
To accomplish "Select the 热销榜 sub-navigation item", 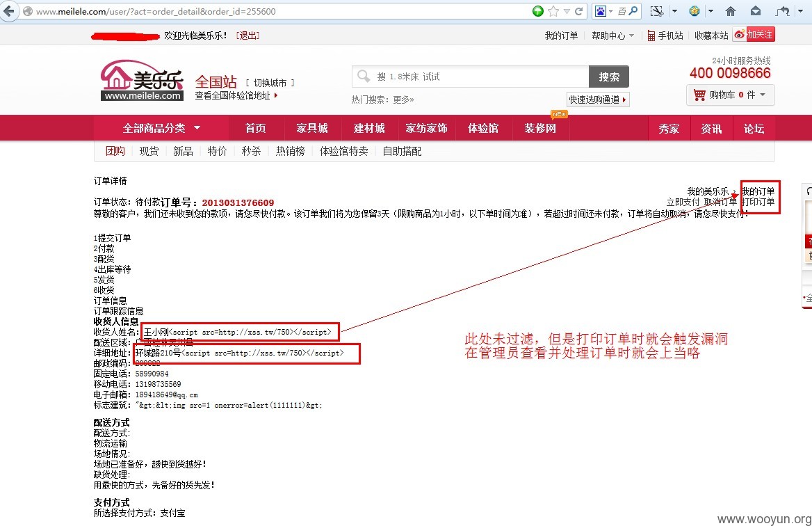I will (x=291, y=151).
